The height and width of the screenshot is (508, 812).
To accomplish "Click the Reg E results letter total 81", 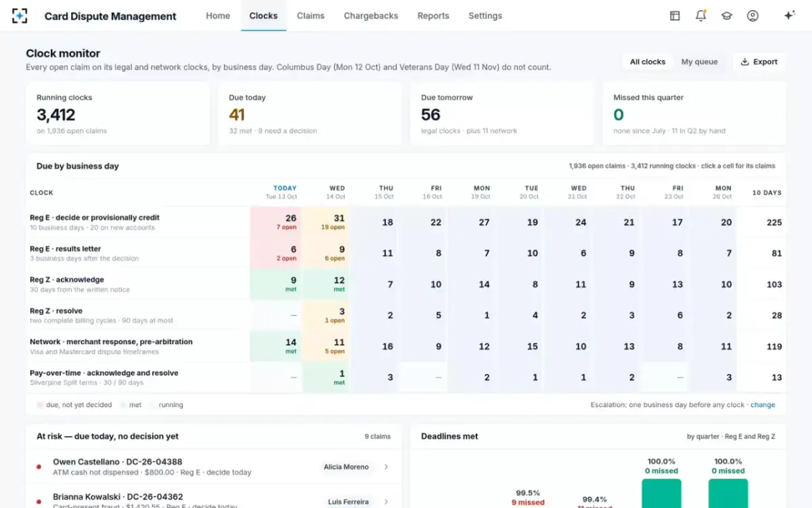I will pyautogui.click(x=777, y=253).
